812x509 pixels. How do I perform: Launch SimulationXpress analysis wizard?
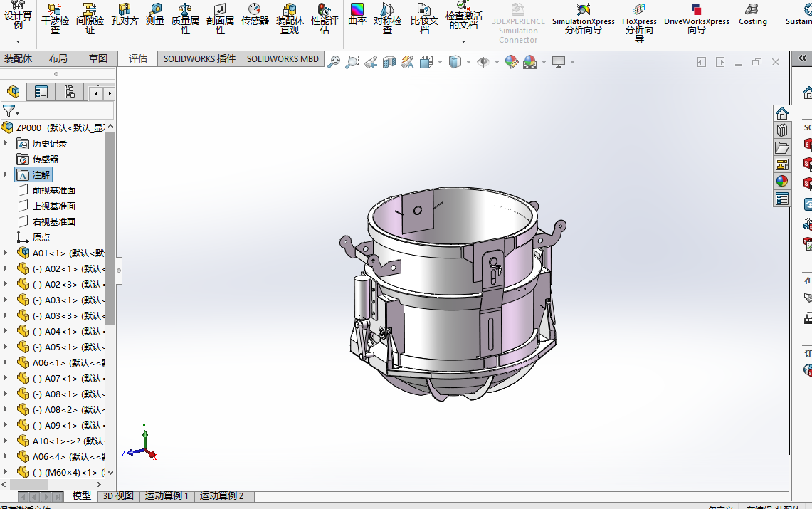(583, 19)
